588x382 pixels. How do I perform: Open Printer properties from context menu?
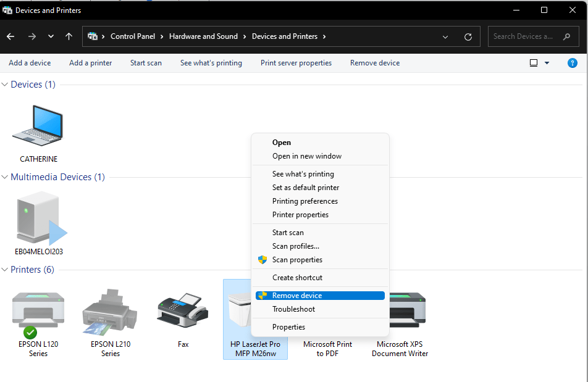(300, 215)
